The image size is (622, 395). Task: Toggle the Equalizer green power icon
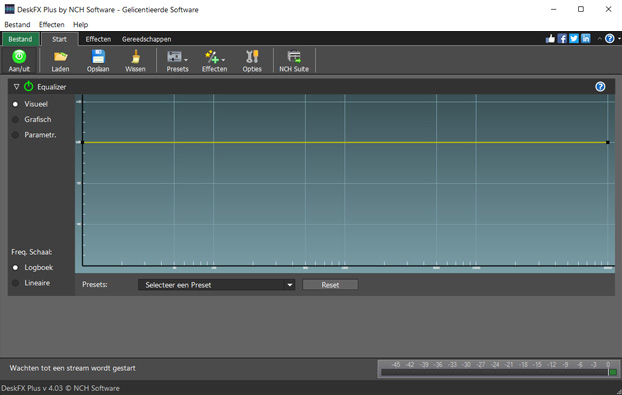pos(29,86)
